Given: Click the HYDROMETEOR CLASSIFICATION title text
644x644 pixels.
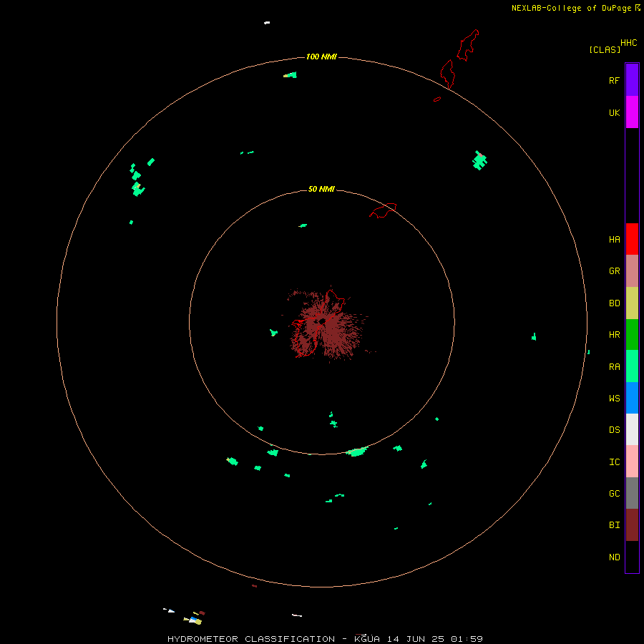Looking at the screenshot, I should tap(251, 639).
